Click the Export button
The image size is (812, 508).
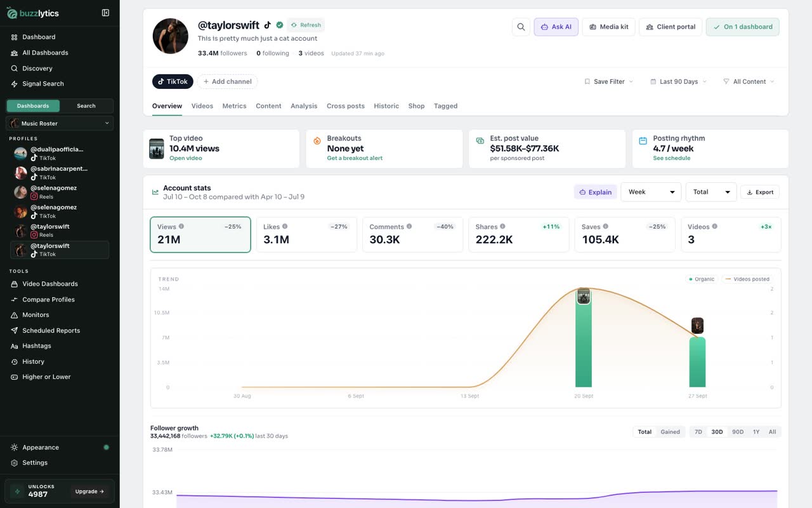[760, 192]
